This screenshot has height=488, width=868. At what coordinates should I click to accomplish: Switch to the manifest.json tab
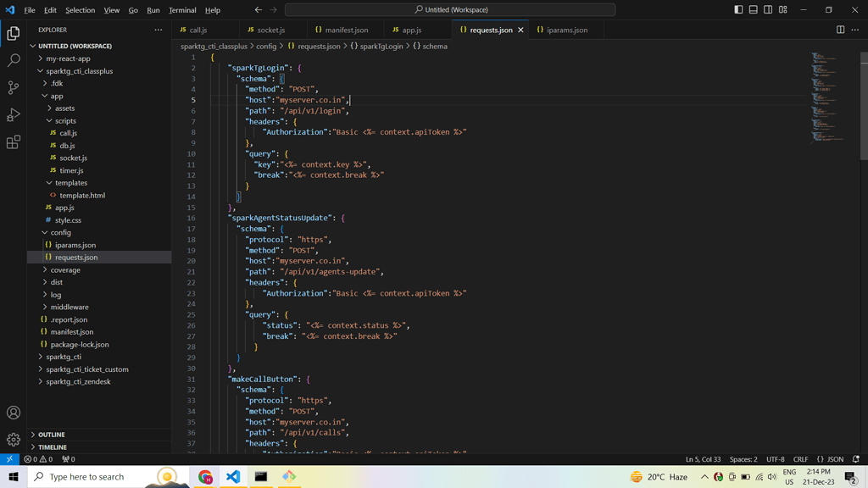[x=346, y=30]
